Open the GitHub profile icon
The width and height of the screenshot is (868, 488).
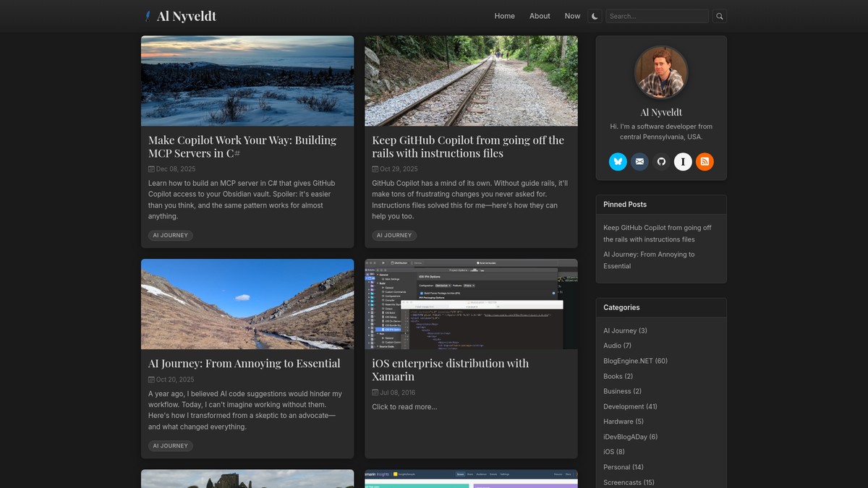[661, 162]
